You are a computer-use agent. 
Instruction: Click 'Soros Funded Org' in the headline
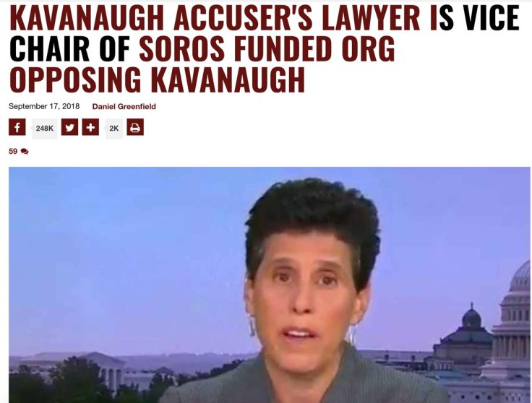[x=267, y=48]
